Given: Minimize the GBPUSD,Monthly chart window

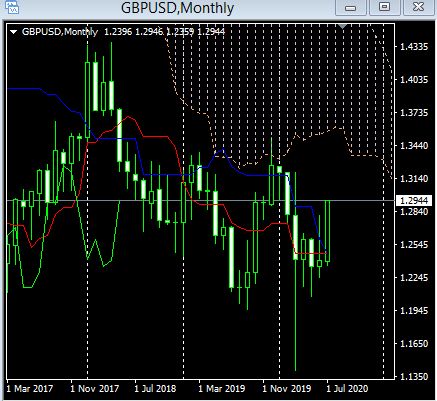Looking at the screenshot, I should 350,7.
